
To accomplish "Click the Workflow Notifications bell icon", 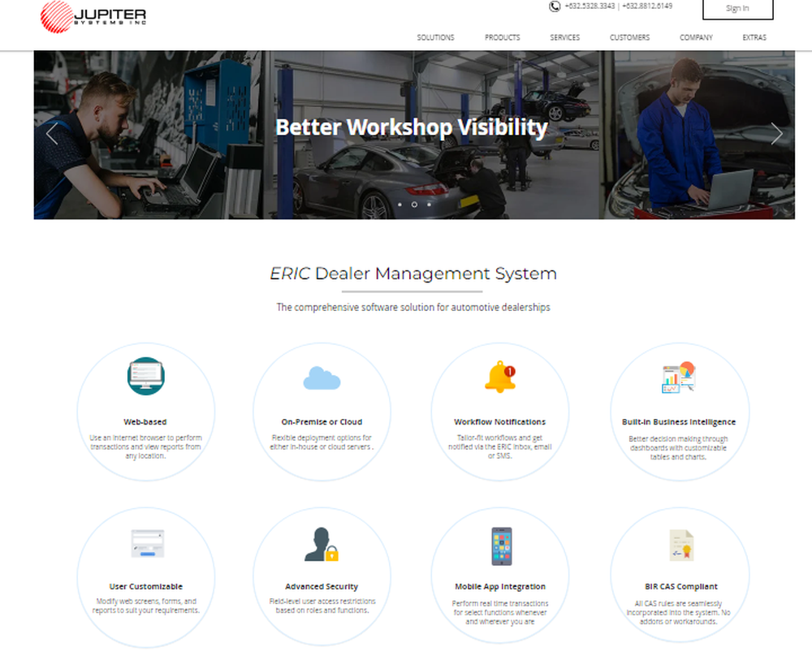I will click(499, 377).
